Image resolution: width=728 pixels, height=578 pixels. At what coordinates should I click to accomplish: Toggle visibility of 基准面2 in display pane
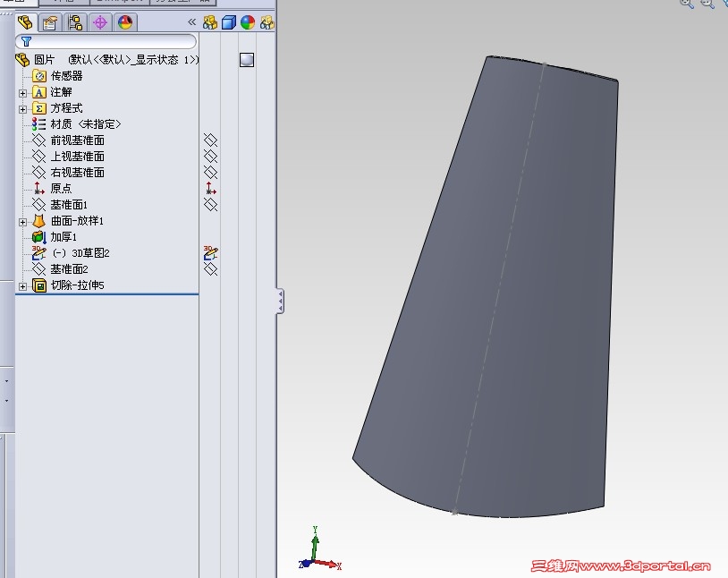[210, 269]
